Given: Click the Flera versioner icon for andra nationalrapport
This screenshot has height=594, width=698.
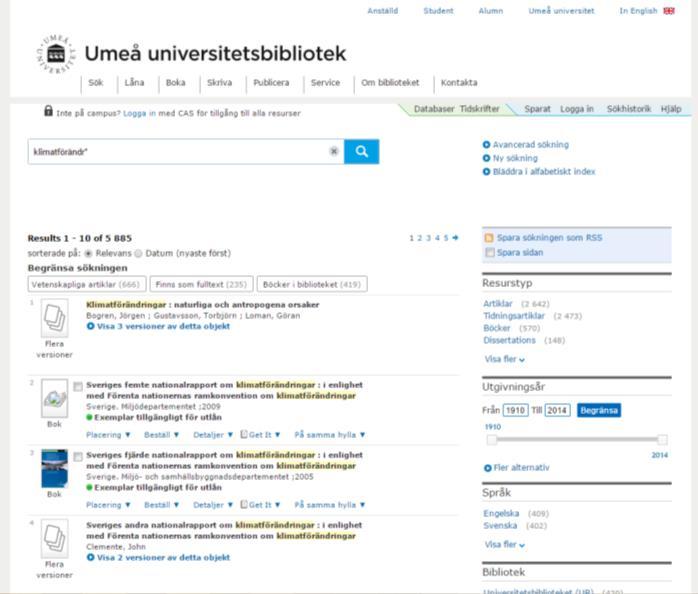Looking at the screenshot, I should pyautogui.click(x=54, y=538).
